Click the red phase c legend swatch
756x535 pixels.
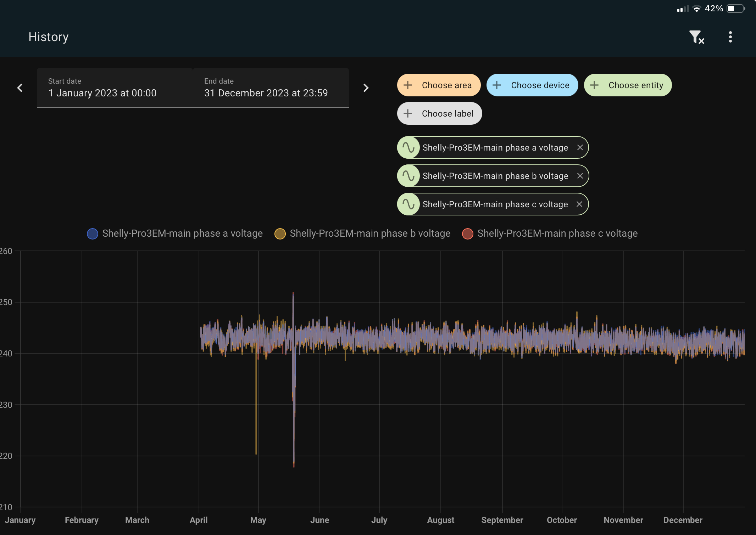(468, 234)
